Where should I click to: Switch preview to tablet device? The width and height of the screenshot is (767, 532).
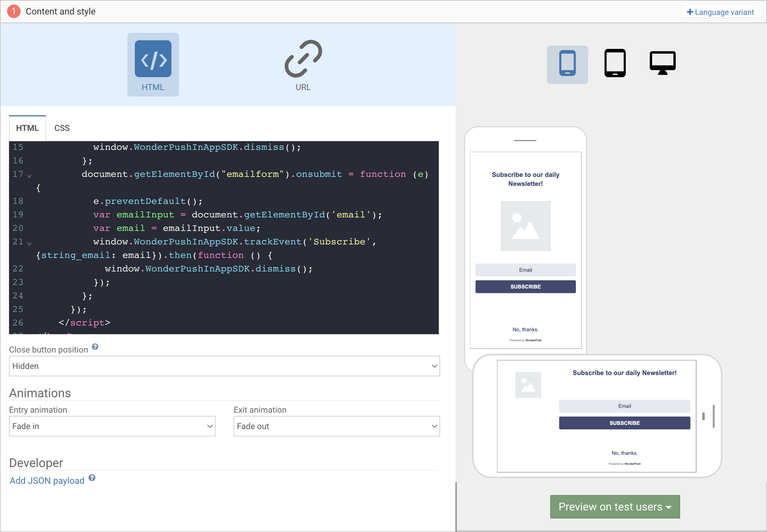pyautogui.click(x=615, y=63)
